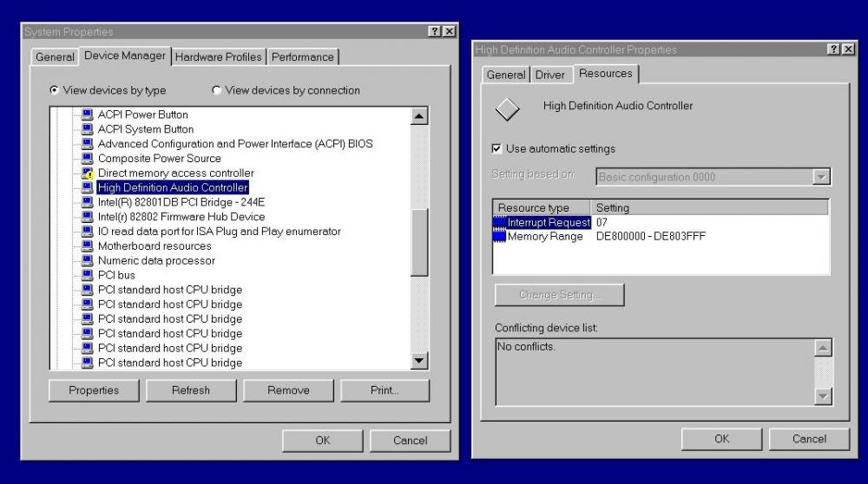
Task: Close the High Definition Audio Controller Properties dialog
Action: pos(848,49)
